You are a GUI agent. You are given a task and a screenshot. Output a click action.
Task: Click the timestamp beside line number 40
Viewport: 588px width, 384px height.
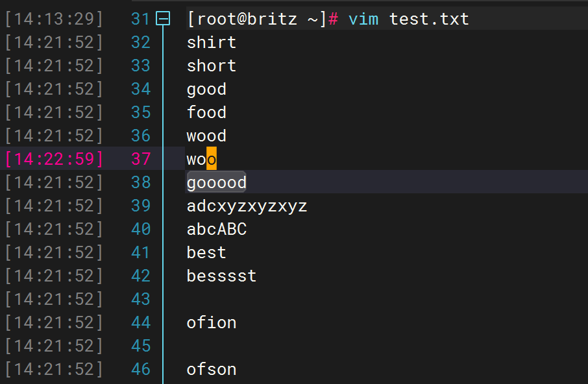54,229
